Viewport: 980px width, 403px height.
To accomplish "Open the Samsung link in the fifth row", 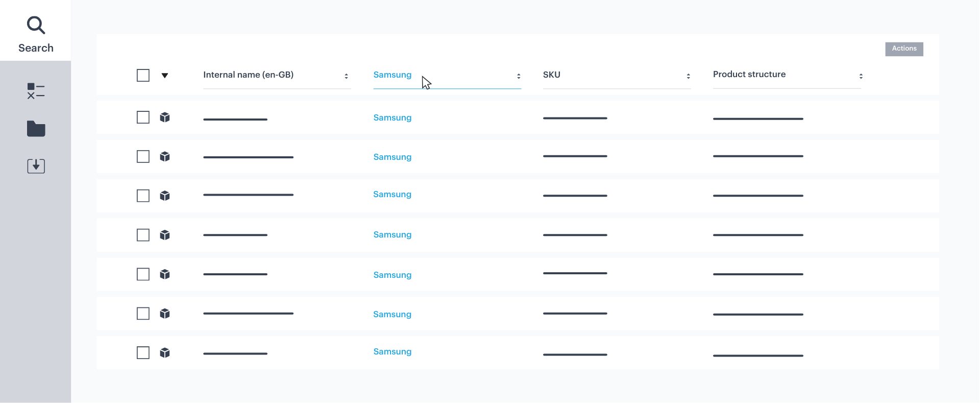I will [x=392, y=275].
